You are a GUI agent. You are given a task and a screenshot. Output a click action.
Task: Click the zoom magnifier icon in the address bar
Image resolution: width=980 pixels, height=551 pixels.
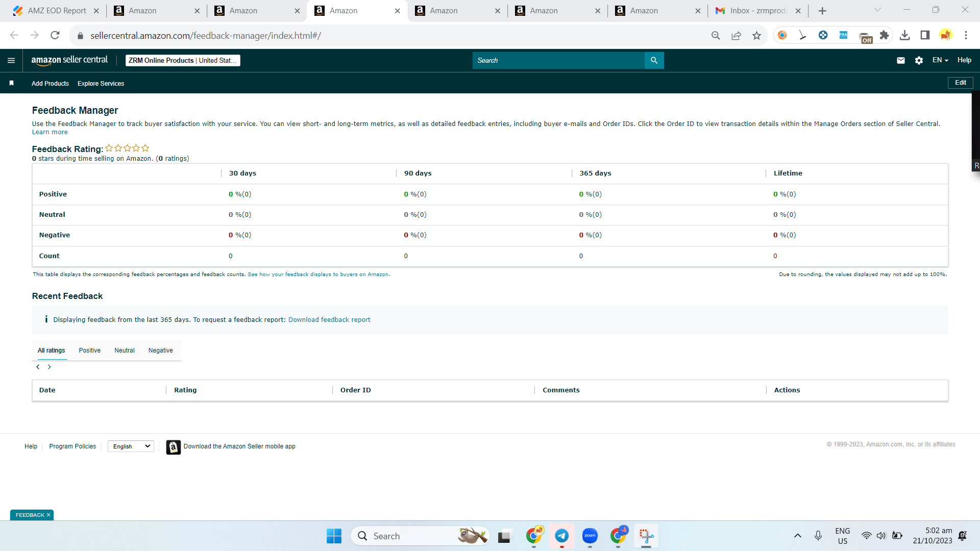(716, 35)
